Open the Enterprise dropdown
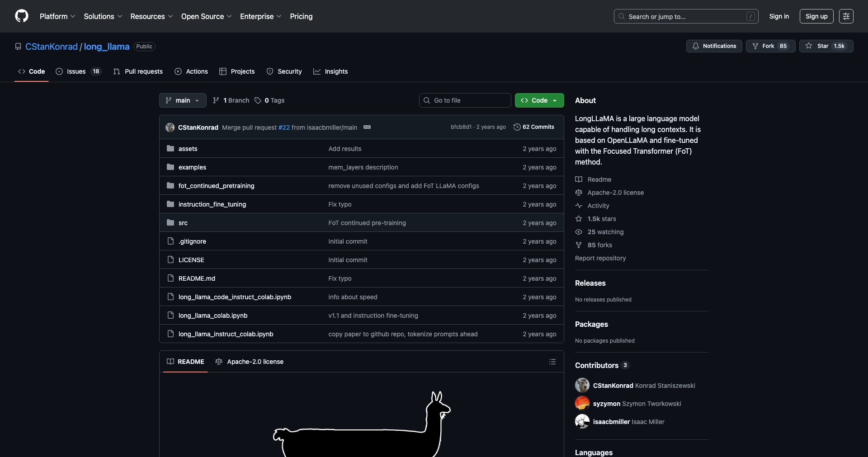 point(261,16)
